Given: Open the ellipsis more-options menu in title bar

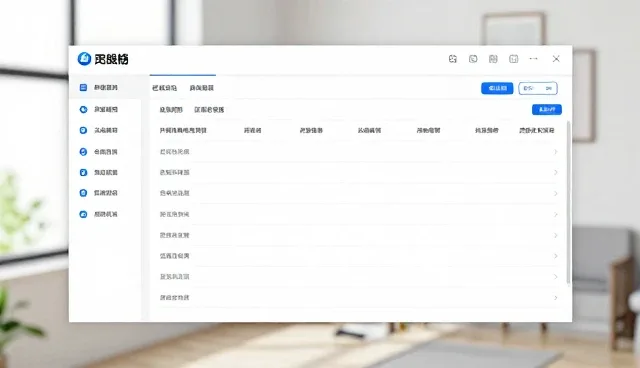Looking at the screenshot, I should click(533, 59).
